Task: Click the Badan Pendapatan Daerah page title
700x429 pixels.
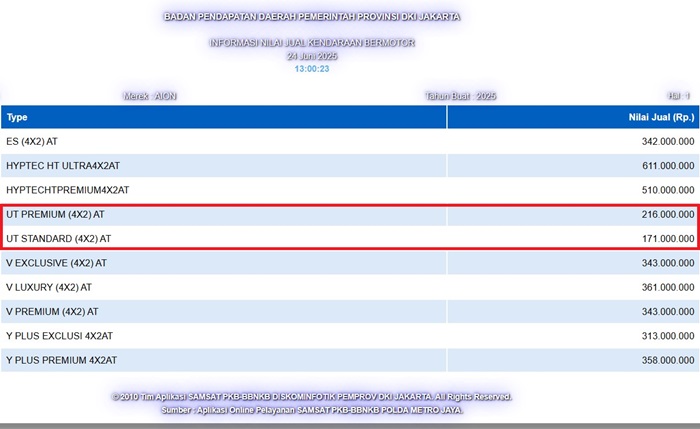Action: (x=312, y=17)
